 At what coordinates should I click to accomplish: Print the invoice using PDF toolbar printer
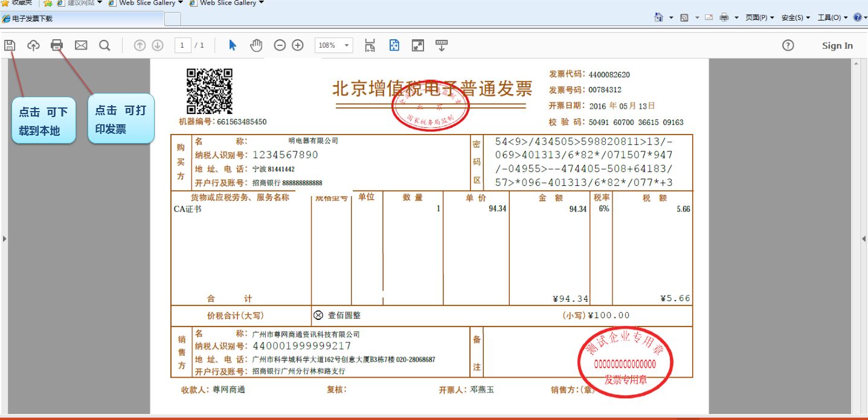tap(57, 45)
